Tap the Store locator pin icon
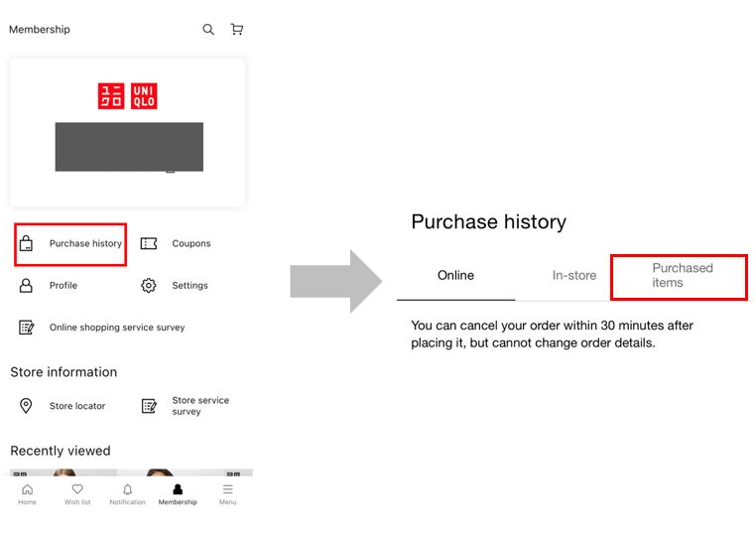This screenshot has height=536, width=756. pos(26,406)
